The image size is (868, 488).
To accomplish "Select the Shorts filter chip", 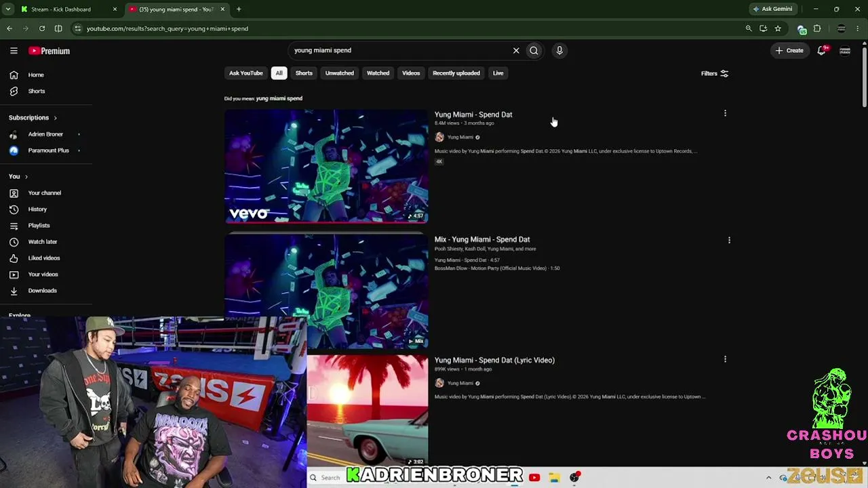I will point(304,73).
